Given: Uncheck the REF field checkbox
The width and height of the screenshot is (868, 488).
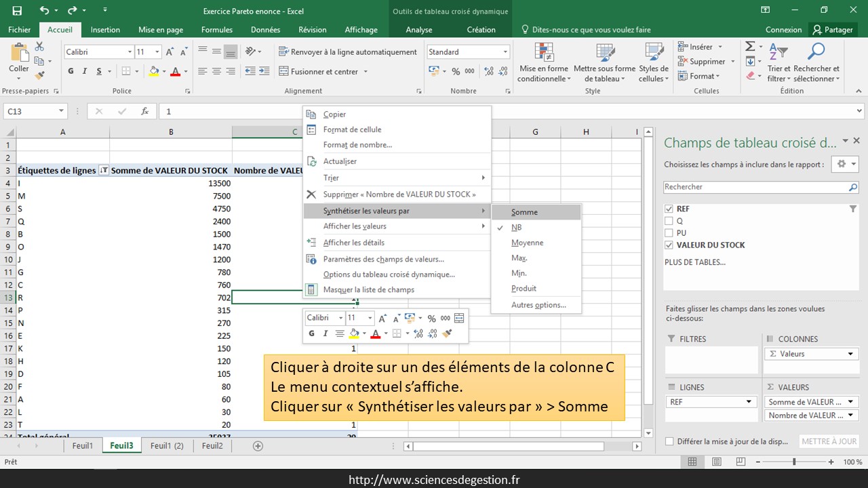Looking at the screenshot, I should tap(669, 209).
